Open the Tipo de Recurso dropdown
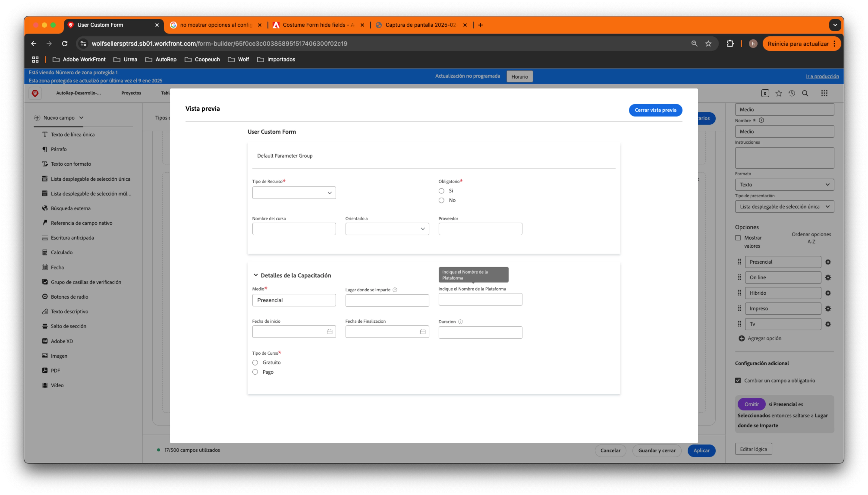This screenshot has height=495, width=868. (294, 193)
